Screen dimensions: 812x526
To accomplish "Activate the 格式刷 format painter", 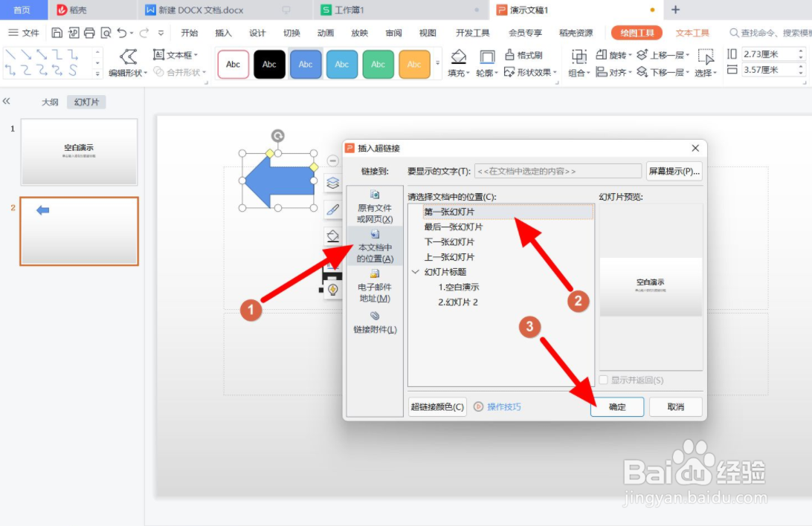I will coord(523,55).
